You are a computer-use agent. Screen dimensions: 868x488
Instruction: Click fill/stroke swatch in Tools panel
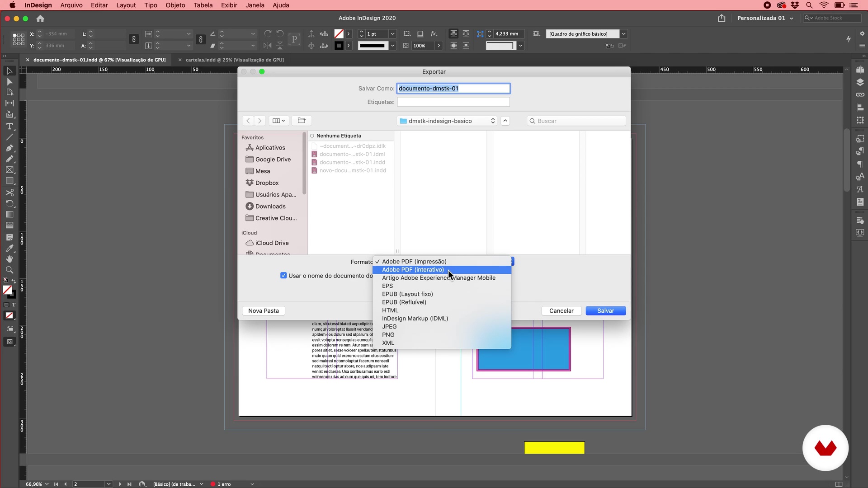tap(9, 291)
